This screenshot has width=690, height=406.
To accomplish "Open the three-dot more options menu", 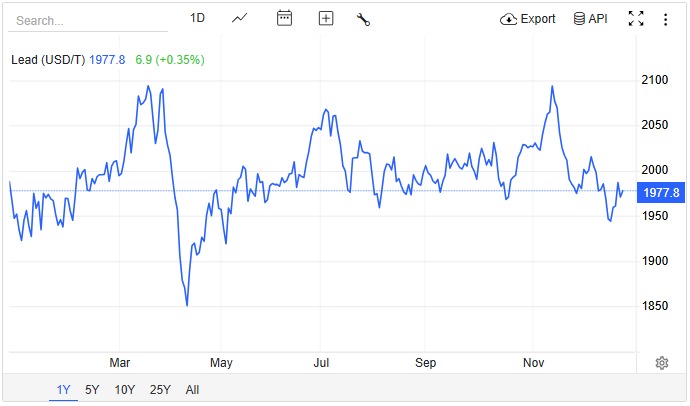I will (666, 19).
